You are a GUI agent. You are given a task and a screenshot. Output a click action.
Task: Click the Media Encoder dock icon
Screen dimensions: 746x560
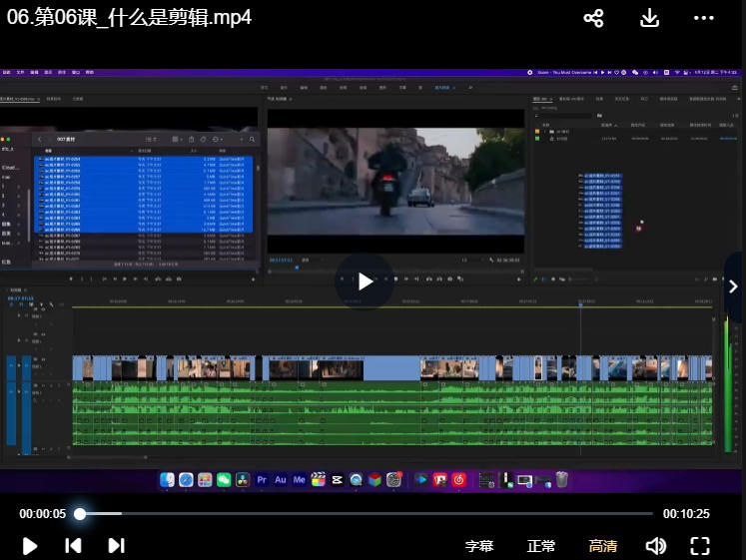click(x=299, y=480)
